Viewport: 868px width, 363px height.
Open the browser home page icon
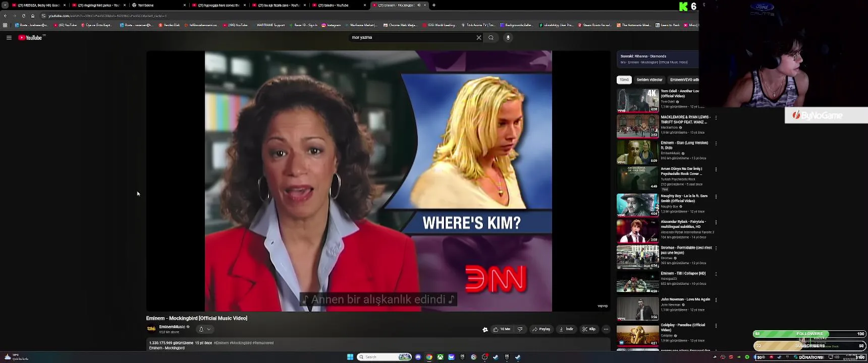point(33,16)
